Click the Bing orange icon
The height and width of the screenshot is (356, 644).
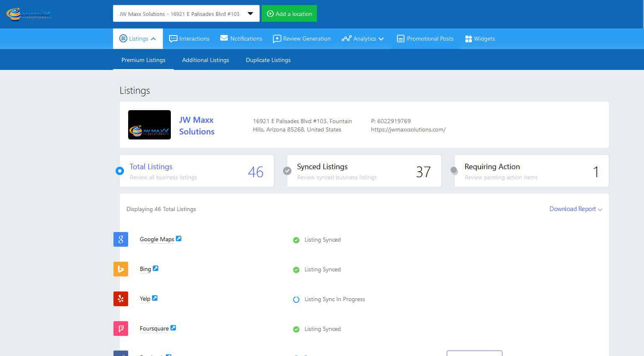pyautogui.click(x=121, y=269)
